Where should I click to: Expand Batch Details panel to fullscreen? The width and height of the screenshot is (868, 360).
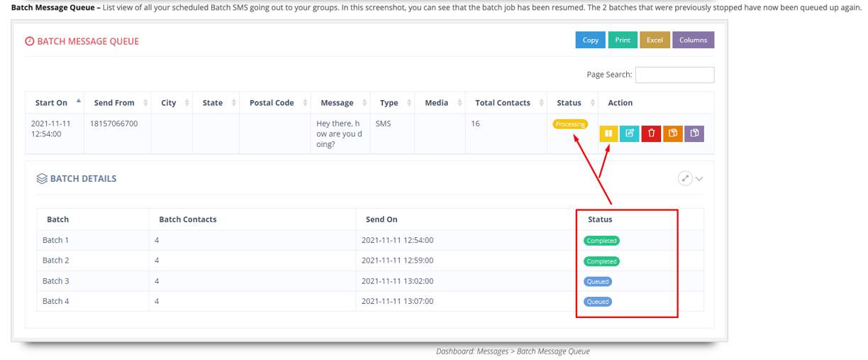coord(684,178)
